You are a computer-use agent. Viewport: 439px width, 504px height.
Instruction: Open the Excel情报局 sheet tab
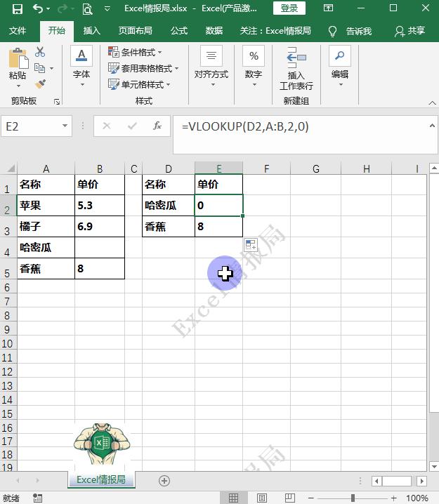click(x=101, y=480)
